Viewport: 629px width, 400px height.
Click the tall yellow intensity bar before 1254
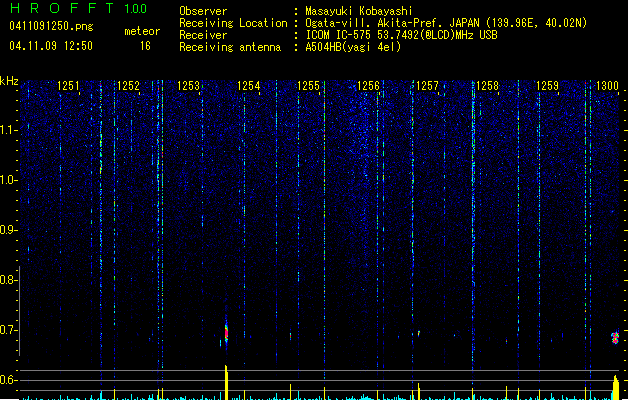tap(226, 382)
